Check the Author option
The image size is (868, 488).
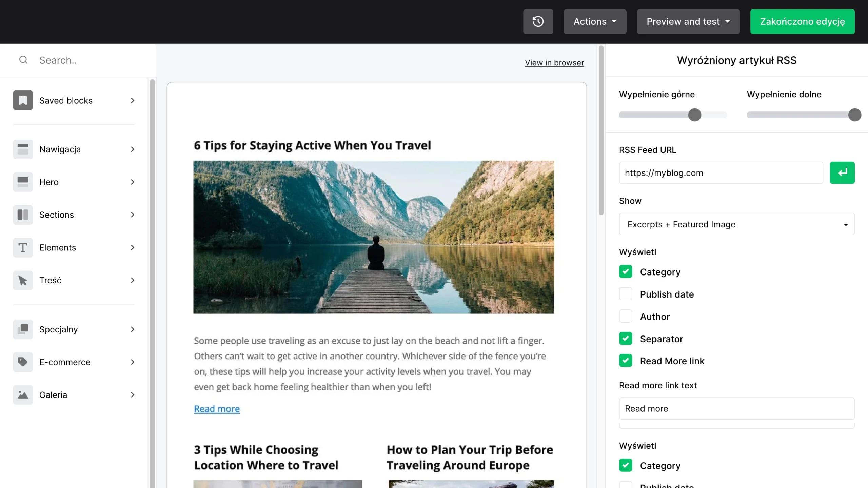[x=626, y=317]
